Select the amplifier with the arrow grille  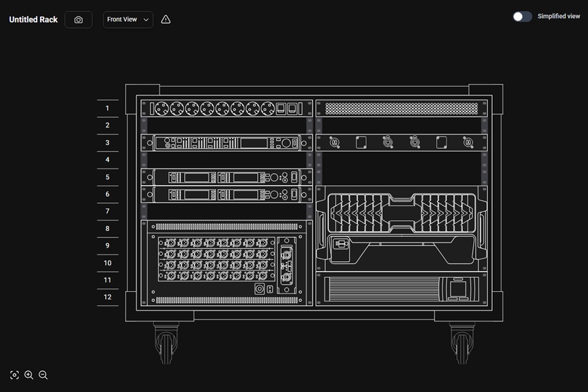pos(402,229)
